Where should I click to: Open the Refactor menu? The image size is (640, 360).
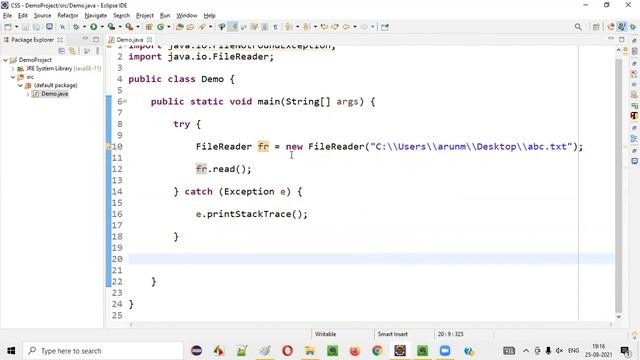point(68,16)
